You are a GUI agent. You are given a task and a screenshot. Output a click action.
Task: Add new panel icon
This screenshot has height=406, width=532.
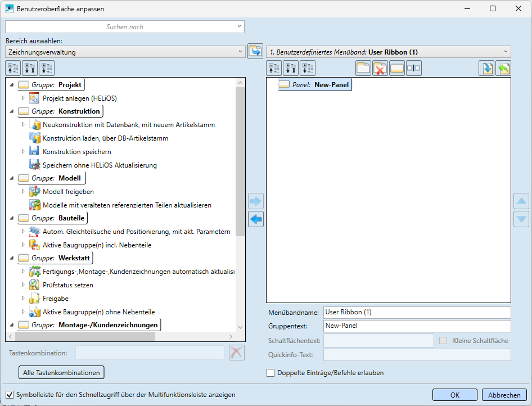click(396, 68)
